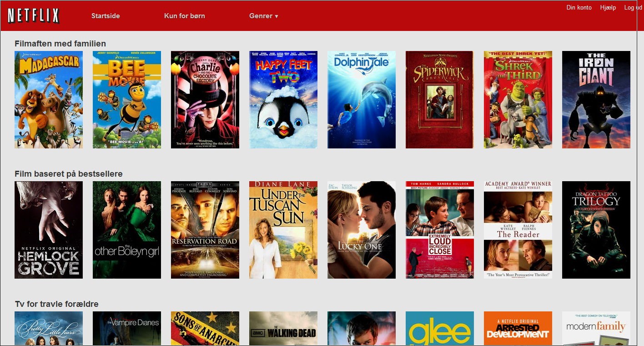
Task: Open the show poster between Walking Dead and Glee
Action: click(362, 329)
